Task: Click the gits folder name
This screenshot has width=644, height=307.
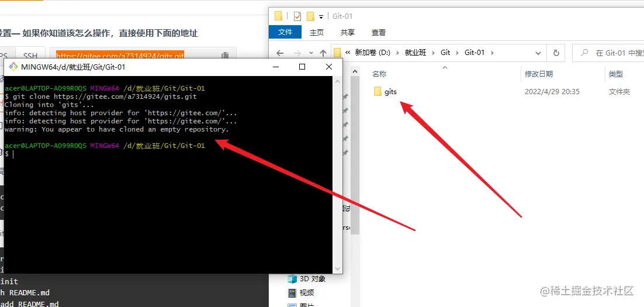Action: 390,92
